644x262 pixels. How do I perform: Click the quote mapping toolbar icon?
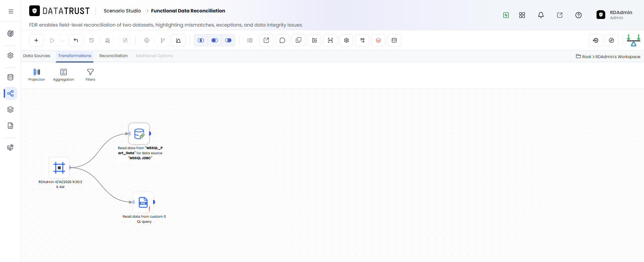[x=363, y=40]
